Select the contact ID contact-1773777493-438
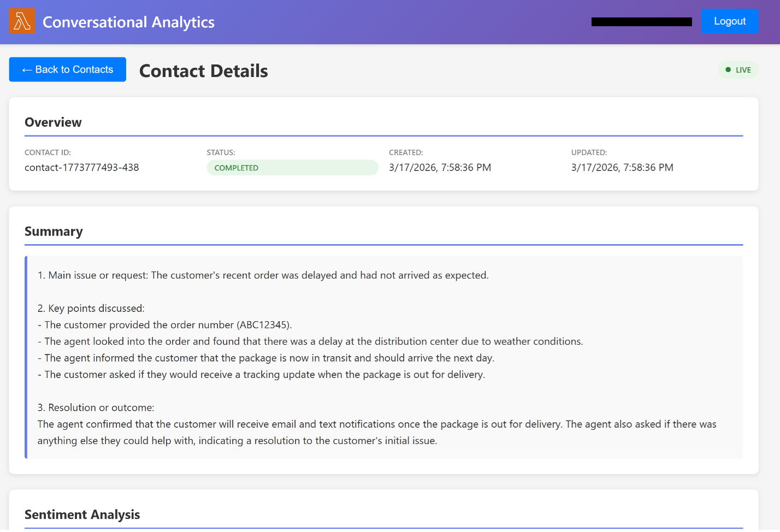 (x=82, y=168)
